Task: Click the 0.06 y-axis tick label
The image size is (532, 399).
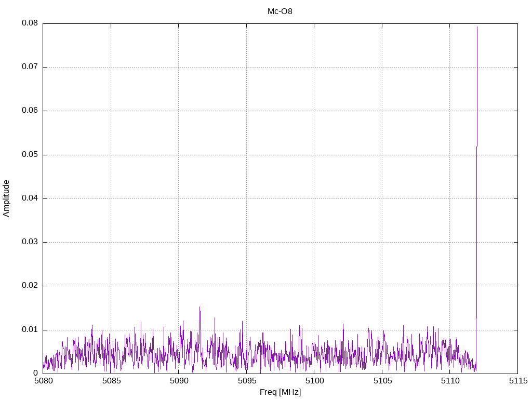Action: point(30,111)
